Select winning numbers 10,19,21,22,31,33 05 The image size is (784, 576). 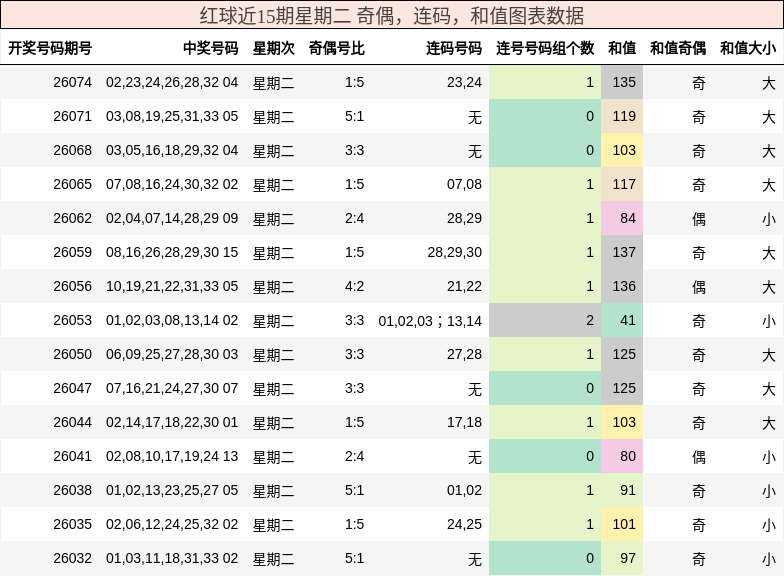coord(172,286)
